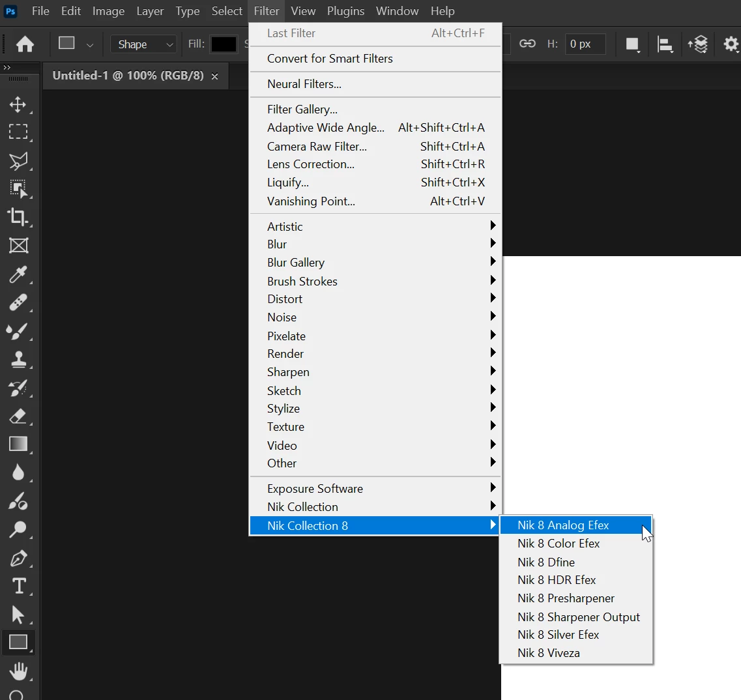The height and width of the screenshot is (700, 741).
Task: Open the Help menu
Action: pyautogui.click(x=443, y=11)
